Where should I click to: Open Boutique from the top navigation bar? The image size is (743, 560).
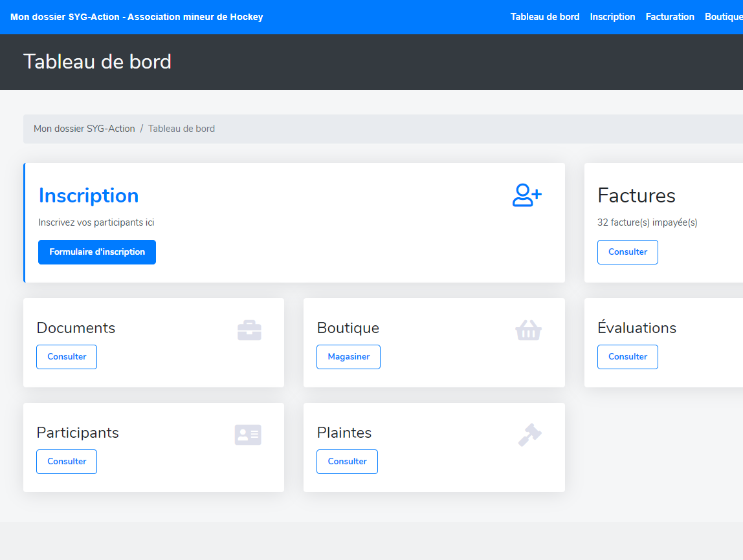tap(724, 17)
